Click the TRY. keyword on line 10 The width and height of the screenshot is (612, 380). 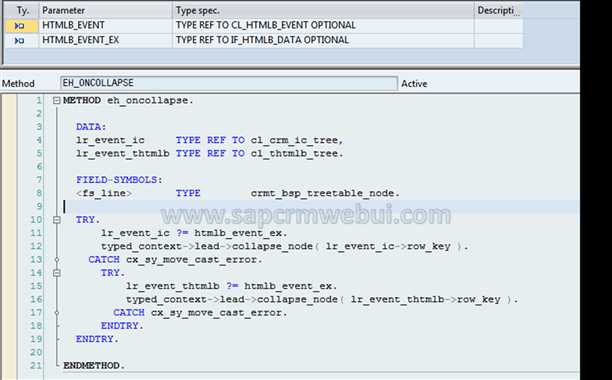(88, 220)
